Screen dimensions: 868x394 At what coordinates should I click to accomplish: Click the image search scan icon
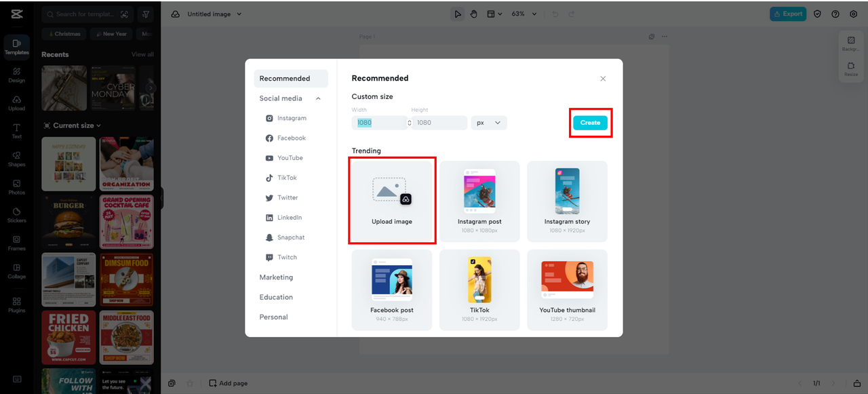tap(124, 14)
